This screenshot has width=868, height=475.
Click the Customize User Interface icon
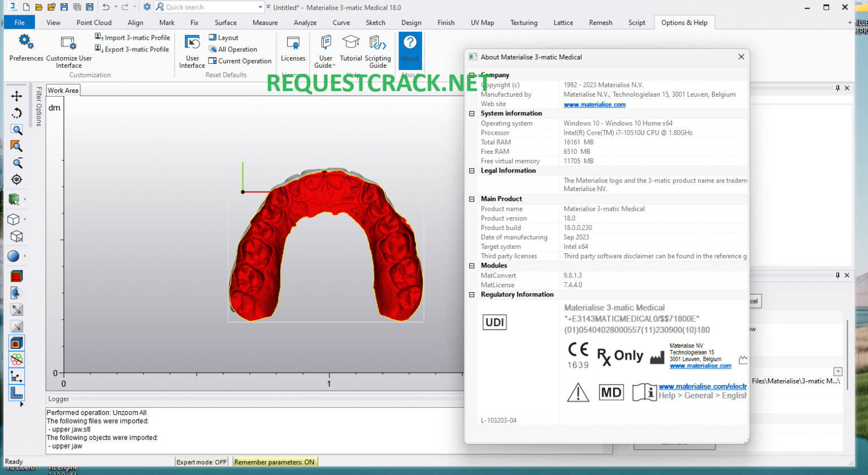point(68,42)
